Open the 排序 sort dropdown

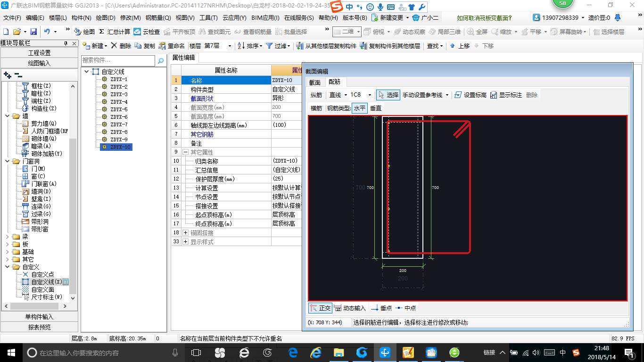pos(249,46)
